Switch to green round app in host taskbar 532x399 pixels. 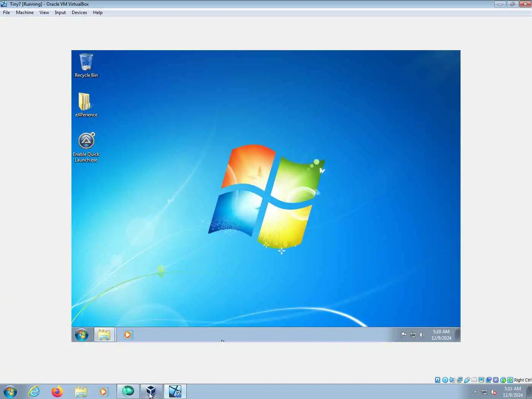(128, 391)
